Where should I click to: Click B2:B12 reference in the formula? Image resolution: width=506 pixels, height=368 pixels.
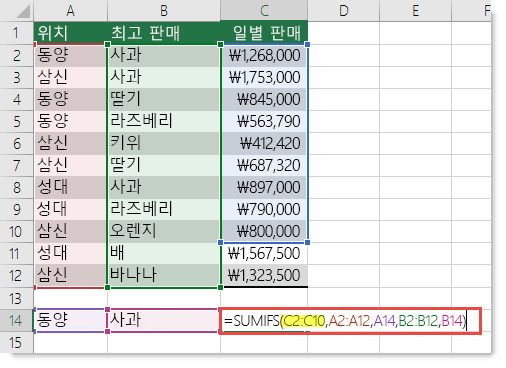(418, 321)
